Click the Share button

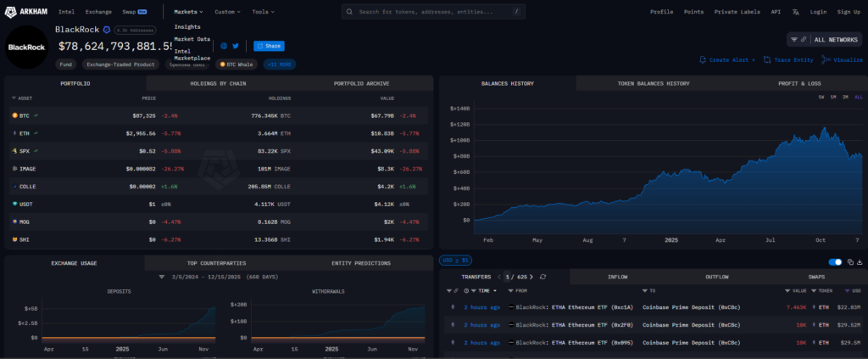pyautogui.click(x=269, y=46)
